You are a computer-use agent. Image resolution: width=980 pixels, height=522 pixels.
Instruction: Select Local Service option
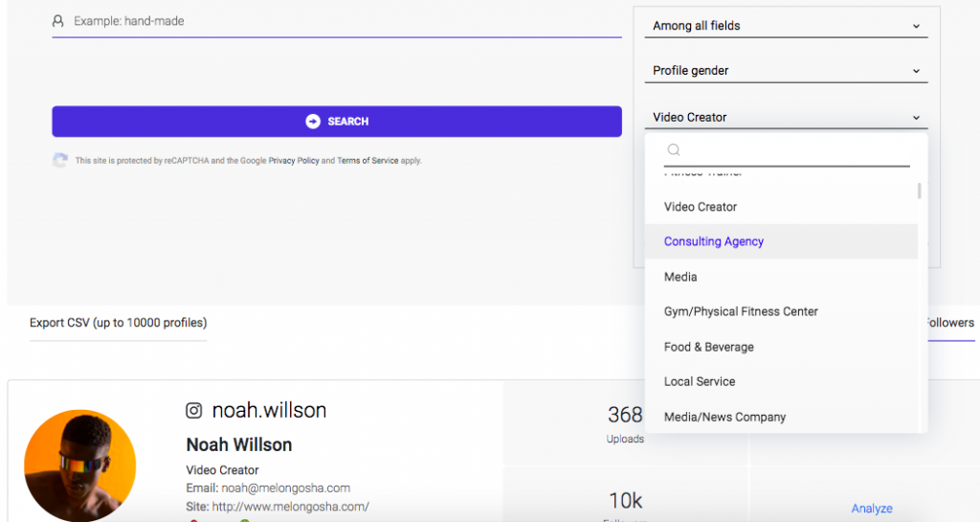coord(781,381)
